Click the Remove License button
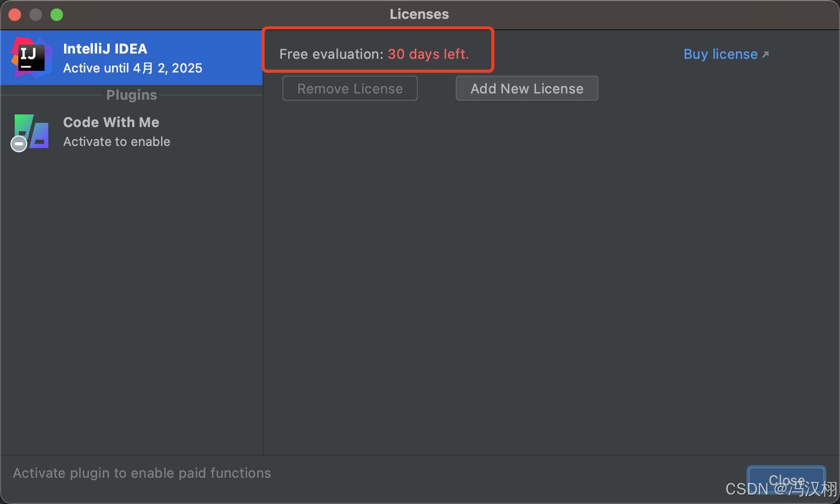Image resolution: width=840 pixels, height=504 pixels. point(350,88)
